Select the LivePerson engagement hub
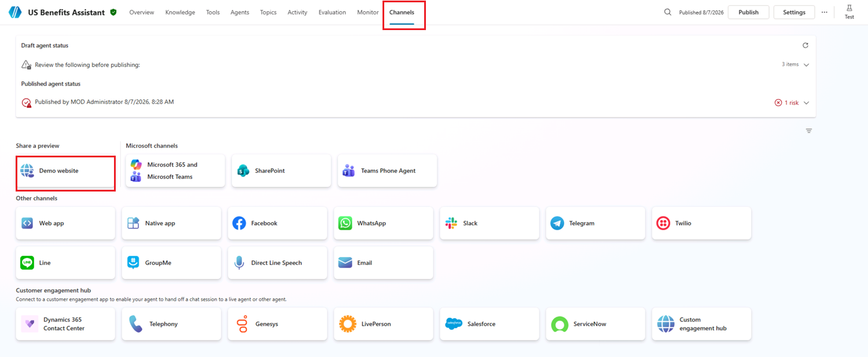Image resolution: width=868 pixels, height=357 pixels. (x=384, y=324)
